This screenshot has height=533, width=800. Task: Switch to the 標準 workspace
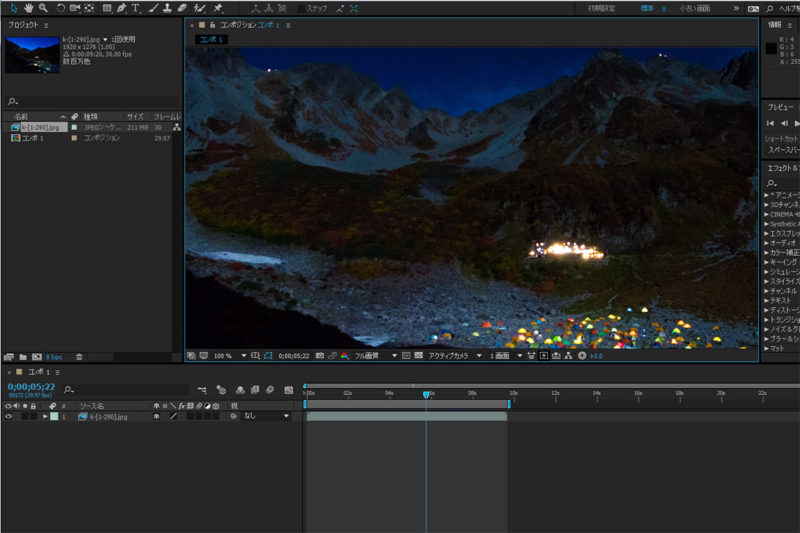(647, 9)
